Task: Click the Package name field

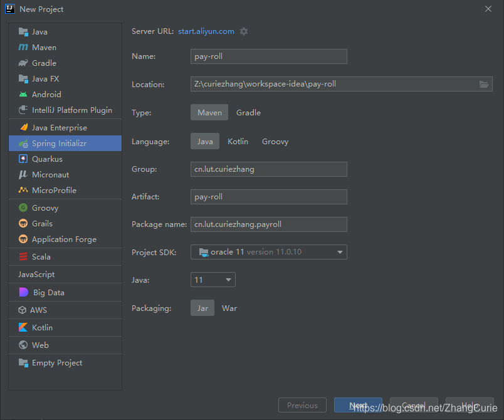Action: click(x=269, y=224)
